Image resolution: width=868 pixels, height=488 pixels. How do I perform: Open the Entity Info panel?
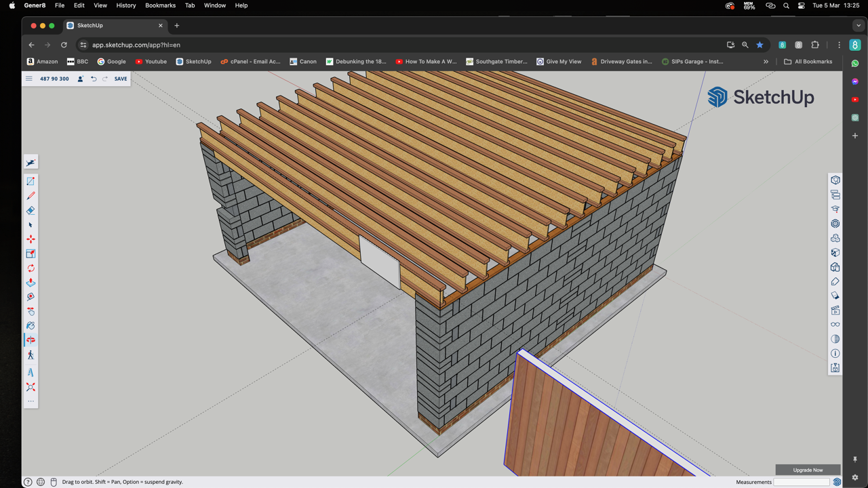[835, 353]
